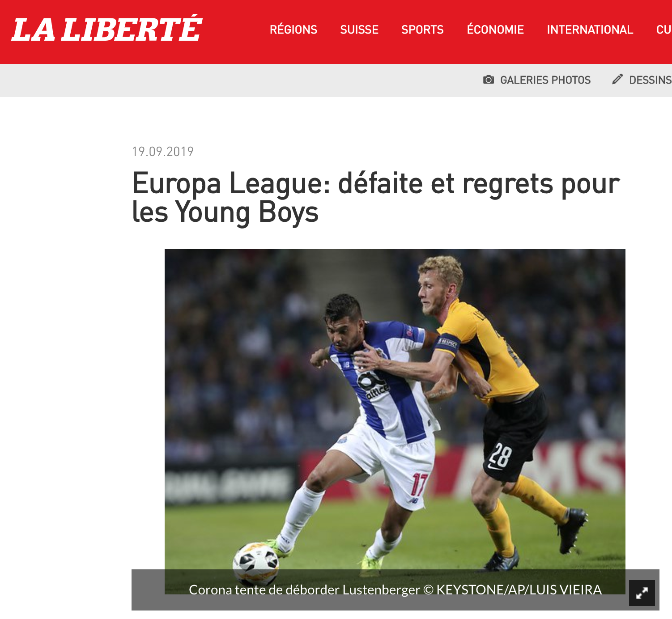The image size is (672, 619).
Task: Click the photo caption about Corona and Lustenberger
Action: tap(304, 590)
